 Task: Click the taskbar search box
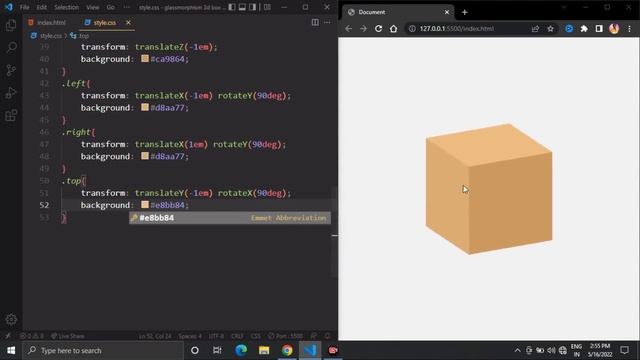[x=104, y=350]
